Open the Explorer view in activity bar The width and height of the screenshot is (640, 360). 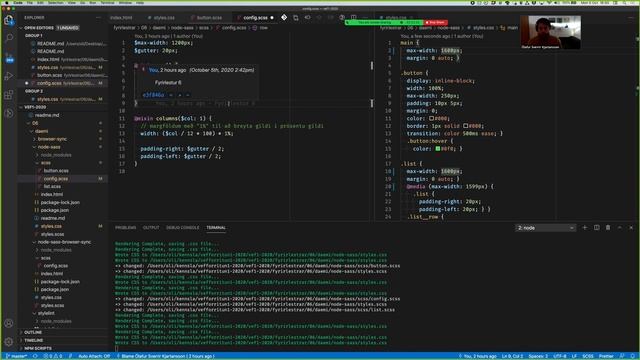tap(9, 20)
